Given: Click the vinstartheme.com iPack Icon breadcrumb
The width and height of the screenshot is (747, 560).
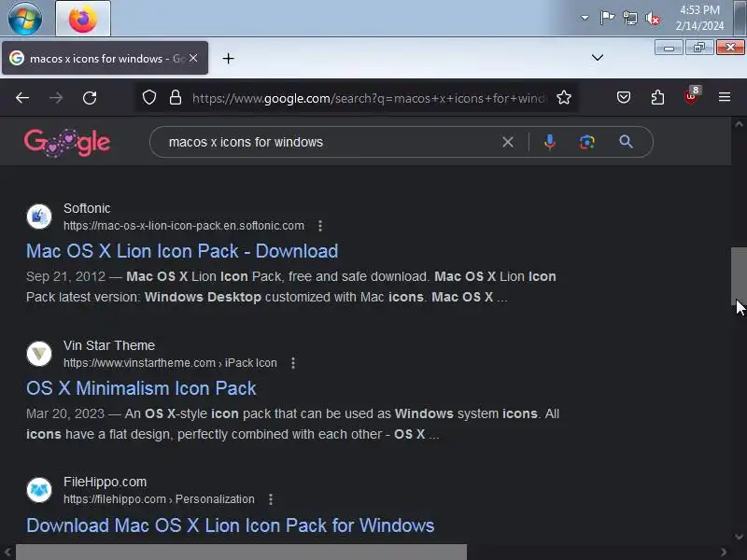Looking at the screenshot, I should point(170,363).
